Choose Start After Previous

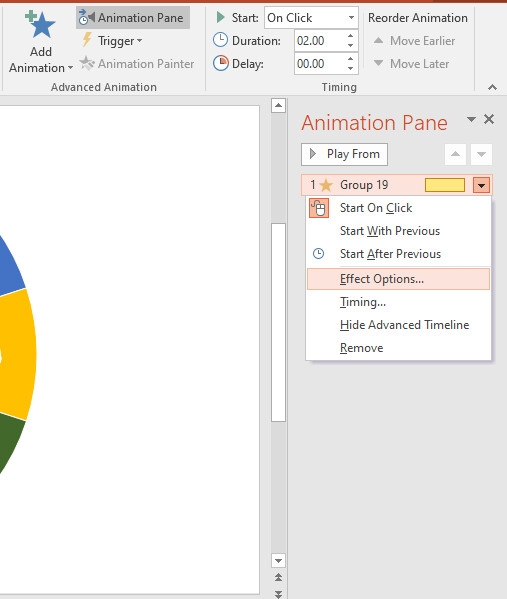398,254
